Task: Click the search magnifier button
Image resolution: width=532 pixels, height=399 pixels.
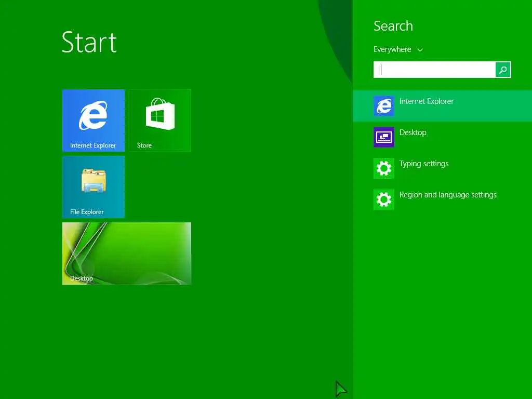Action: [503, 70]
